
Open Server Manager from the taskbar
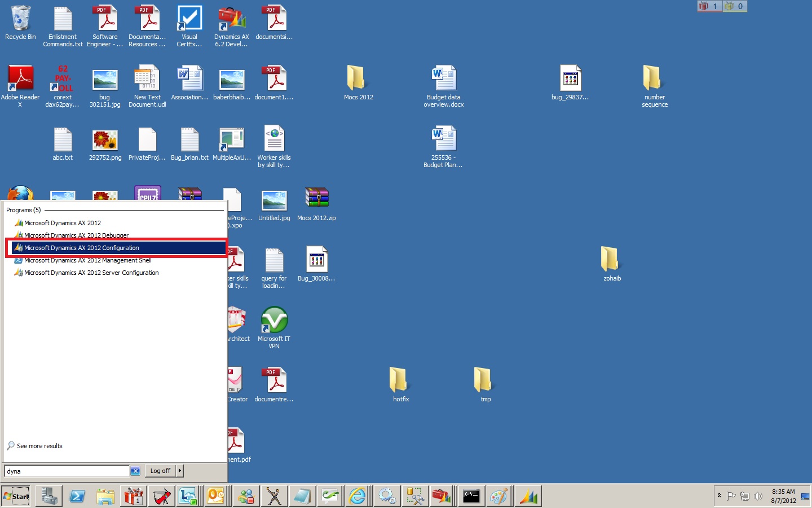pyautogui.click(x=49, y=497)
